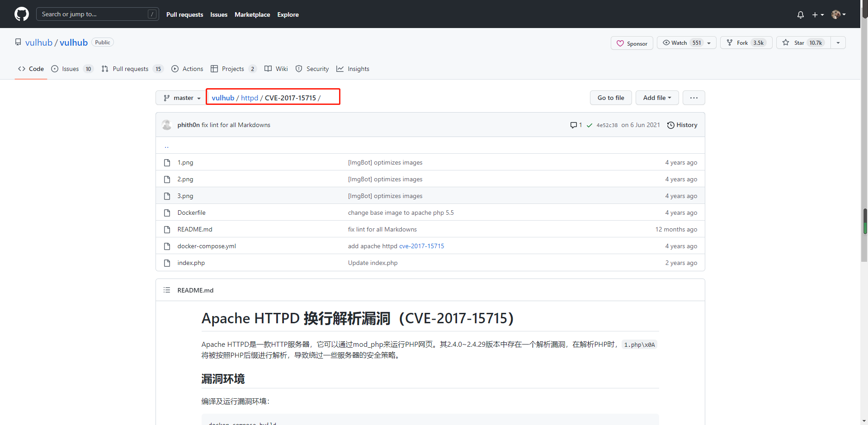This screenshot has height=425, width=868.
Task: Open the Pull requests repository tab
Action: tap(132, 69)
